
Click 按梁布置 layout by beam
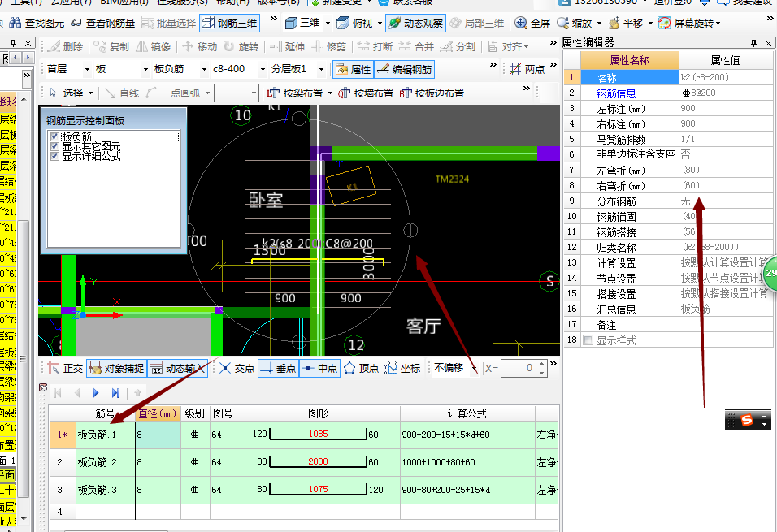click(295, 93)
